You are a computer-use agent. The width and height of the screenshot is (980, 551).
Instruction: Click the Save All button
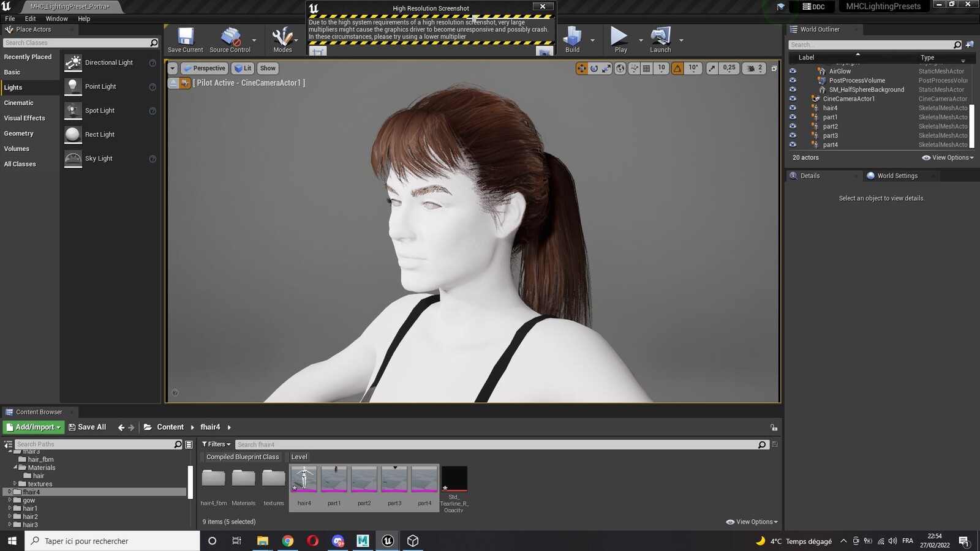pyautogui.click(x=87, y=427)
